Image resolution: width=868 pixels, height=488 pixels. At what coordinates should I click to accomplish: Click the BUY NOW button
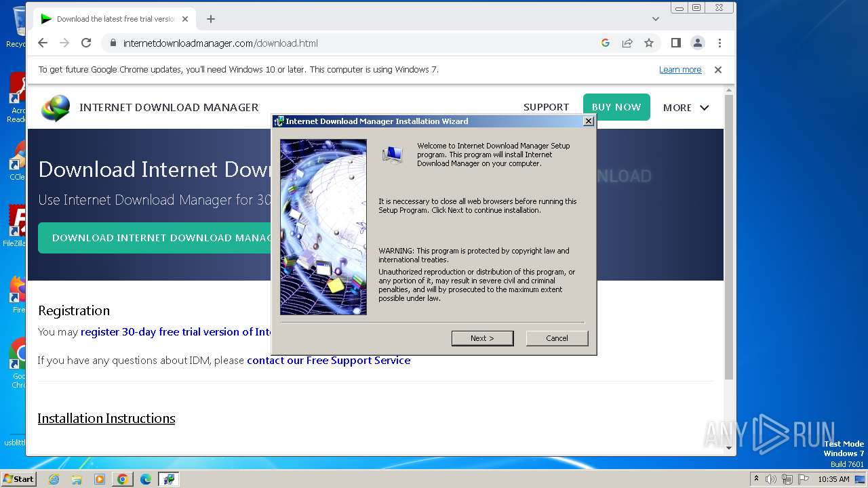(616, 107)
